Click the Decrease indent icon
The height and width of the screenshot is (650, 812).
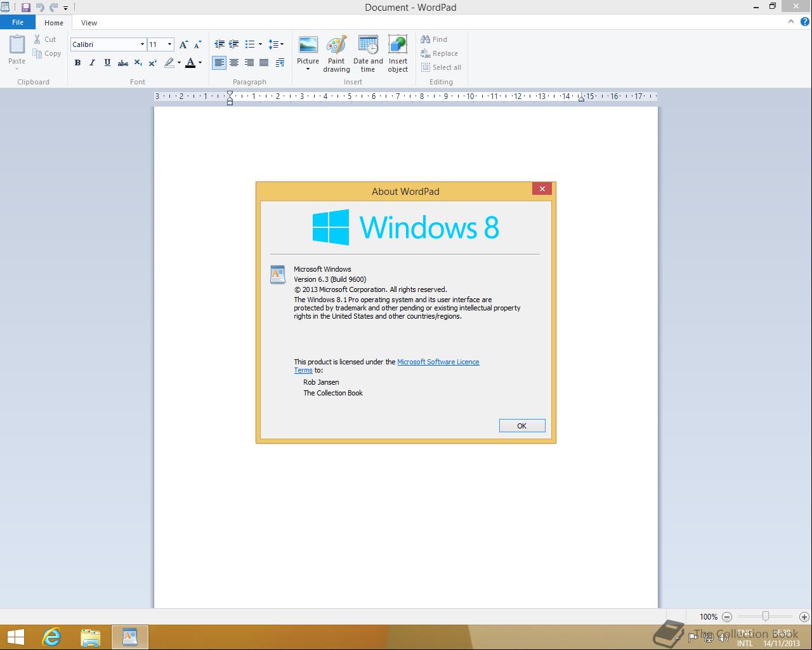pyautogui.click(x=219, y=44)
